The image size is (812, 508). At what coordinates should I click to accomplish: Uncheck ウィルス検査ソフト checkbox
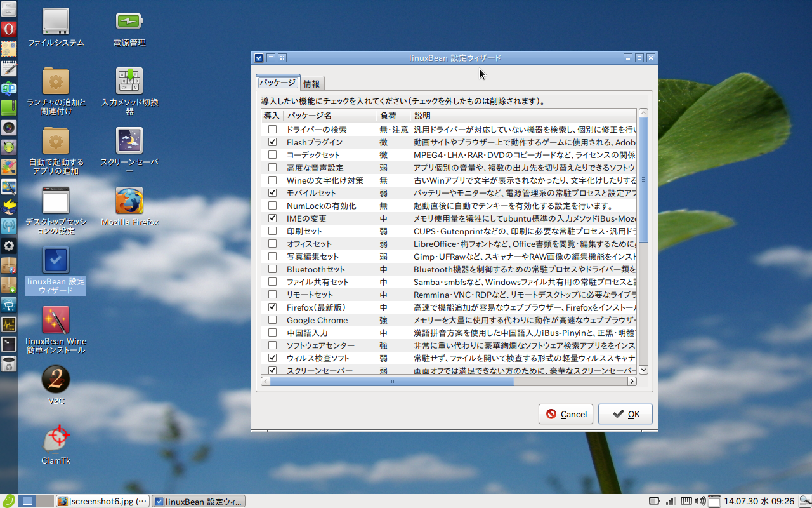(272, 358)
